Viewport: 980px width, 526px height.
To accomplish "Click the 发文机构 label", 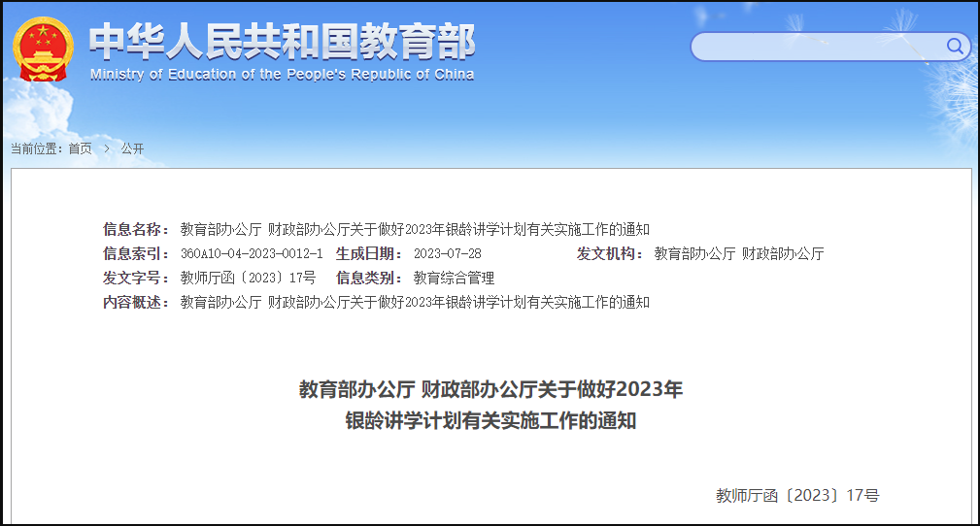I will (609, 253).
